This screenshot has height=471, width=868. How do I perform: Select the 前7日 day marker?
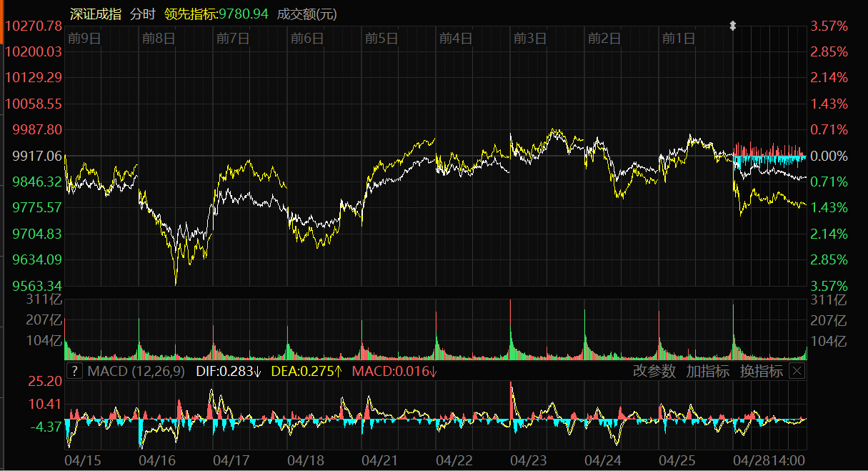pyautogui.click(x=233, y=39)
